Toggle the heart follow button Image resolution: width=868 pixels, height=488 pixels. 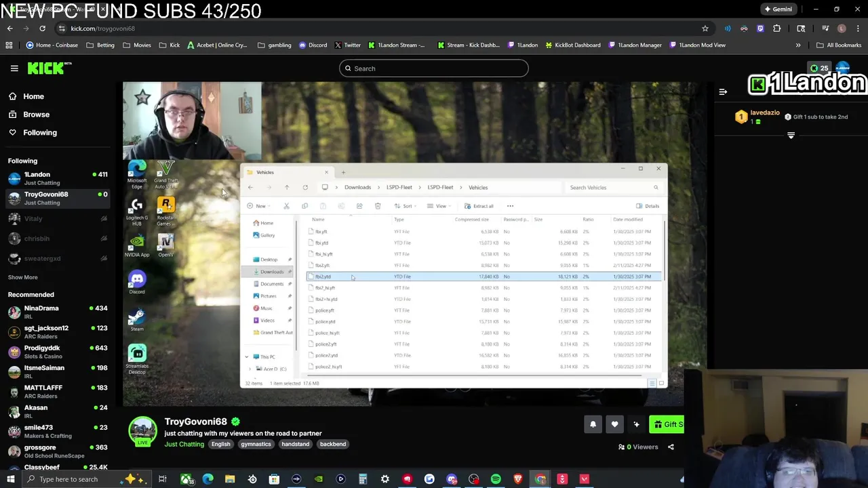(x=614, y=424)
